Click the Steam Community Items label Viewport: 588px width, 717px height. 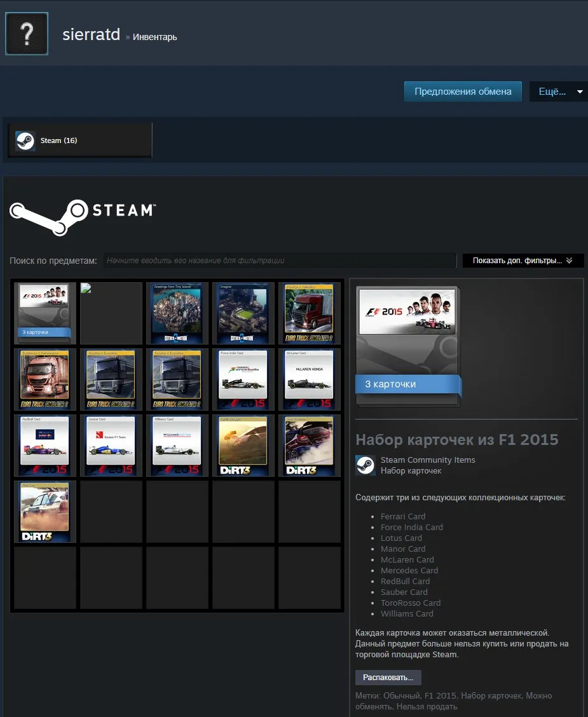click(428, 460)
